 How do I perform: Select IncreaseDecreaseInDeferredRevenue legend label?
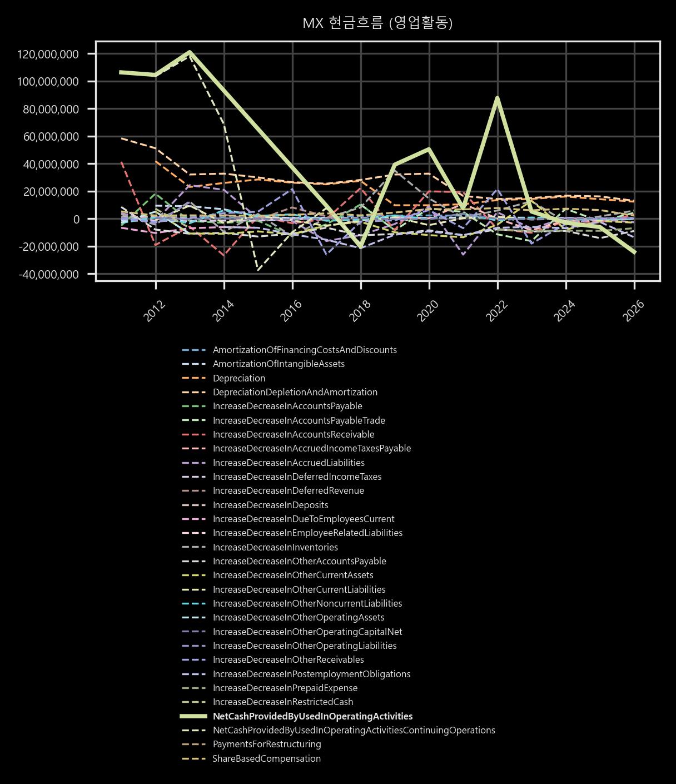(x=288, y=491)
